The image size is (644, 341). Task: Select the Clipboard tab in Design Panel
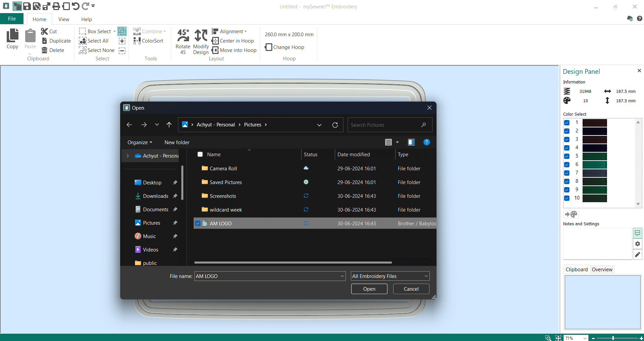577,270
